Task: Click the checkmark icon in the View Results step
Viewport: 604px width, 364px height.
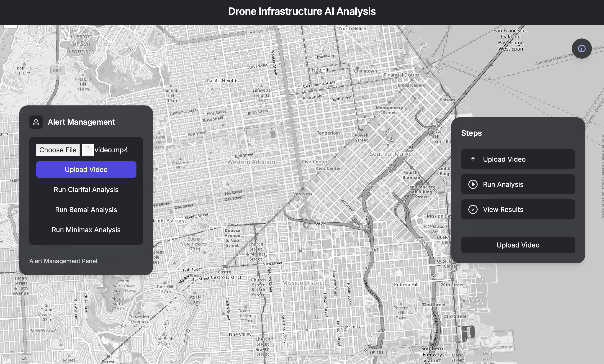Action: click(x=473, y=209)
